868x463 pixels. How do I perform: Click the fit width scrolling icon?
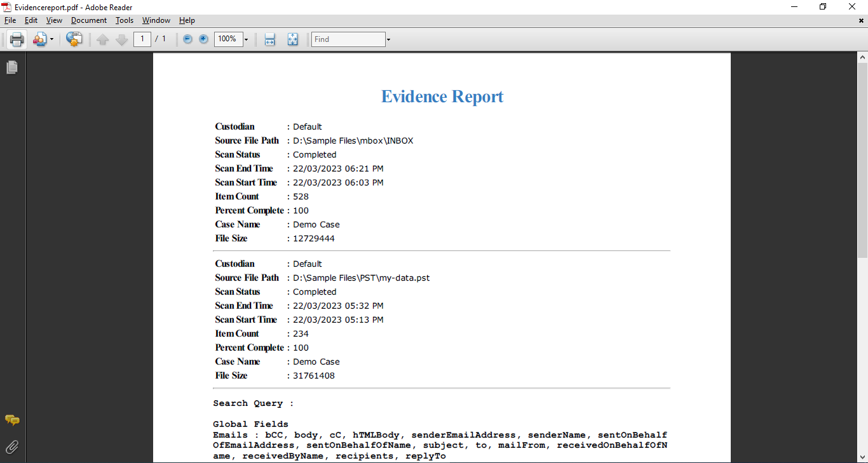click(270, 39)
